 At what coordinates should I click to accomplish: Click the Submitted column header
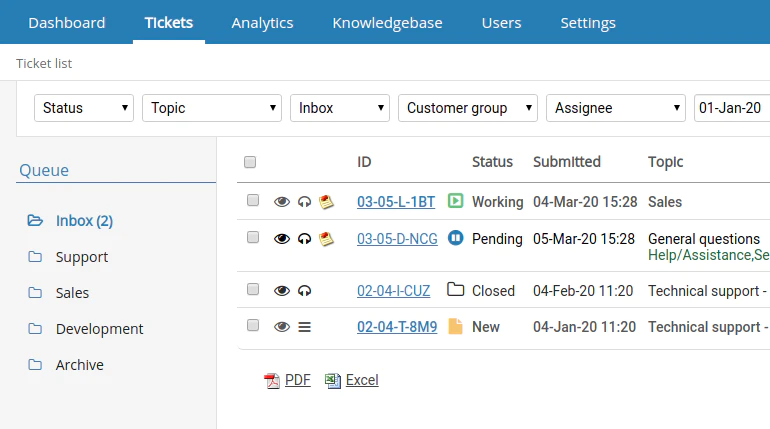pyautogui.click(x=567, y=162)
